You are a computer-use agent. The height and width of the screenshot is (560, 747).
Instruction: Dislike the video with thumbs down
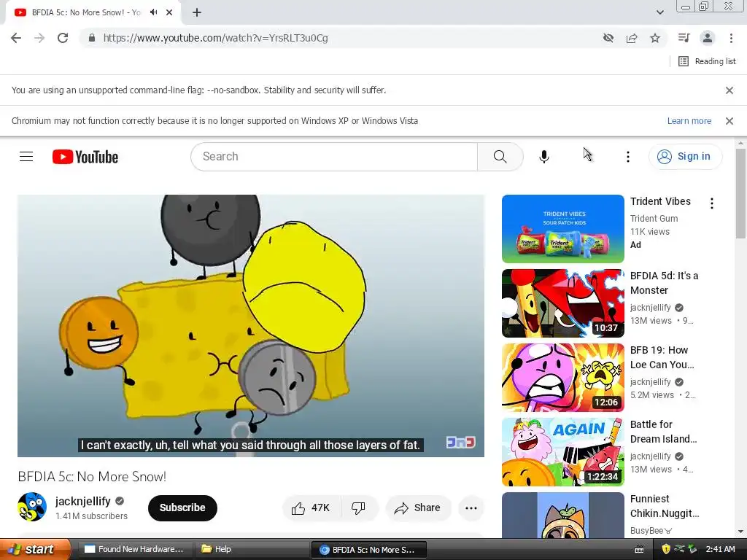point(359,507)
